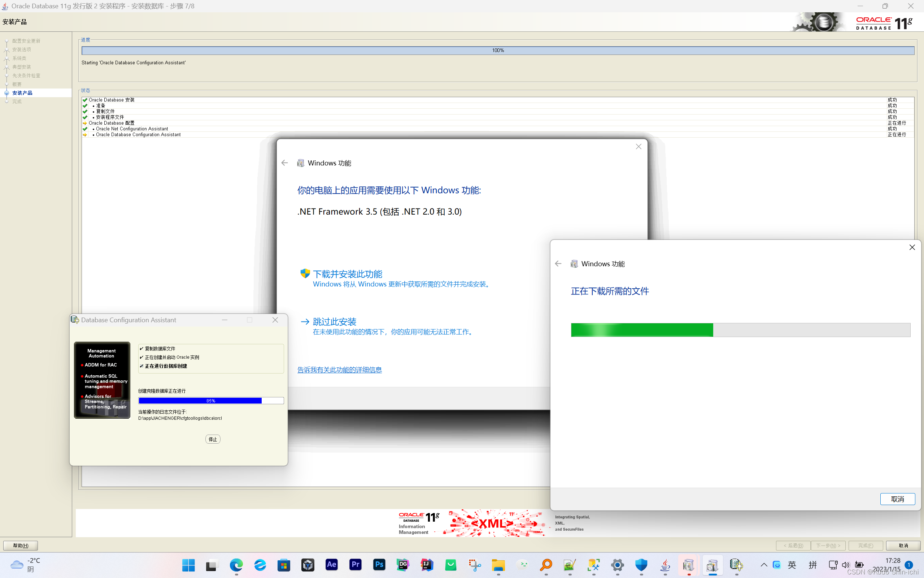
Task: Open Microsoft Store in the taskbar
Action: [284, 565]
